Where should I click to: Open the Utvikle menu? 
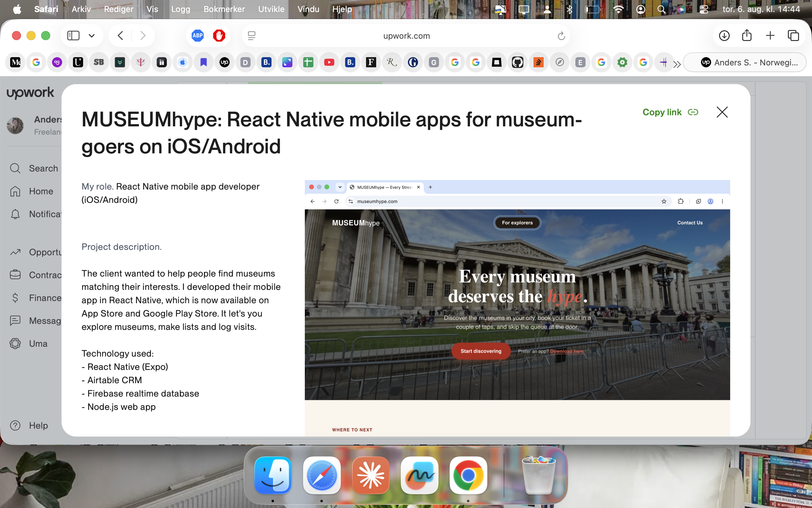(271, 9)
